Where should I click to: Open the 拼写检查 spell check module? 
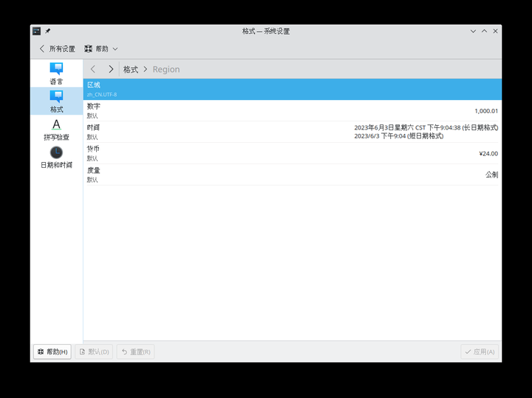coord(56,129)
